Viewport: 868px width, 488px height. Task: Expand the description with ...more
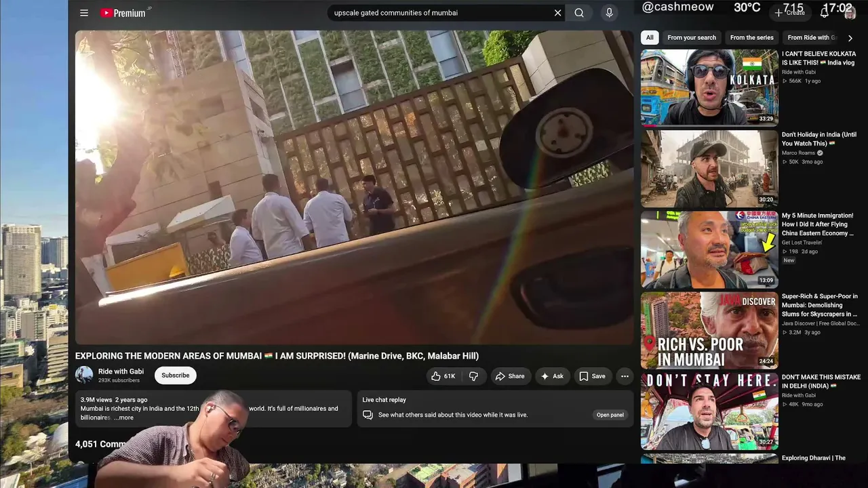click(x=123, y=418)
